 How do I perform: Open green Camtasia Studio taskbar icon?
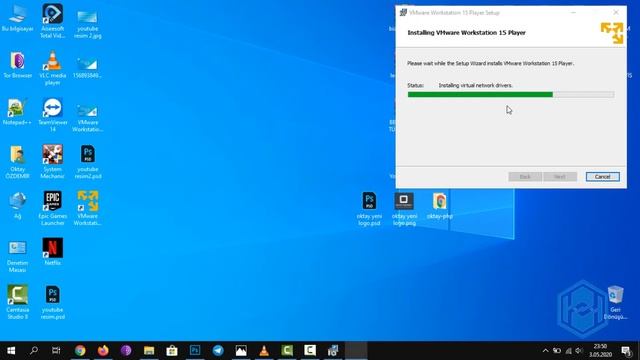(287, 351)
